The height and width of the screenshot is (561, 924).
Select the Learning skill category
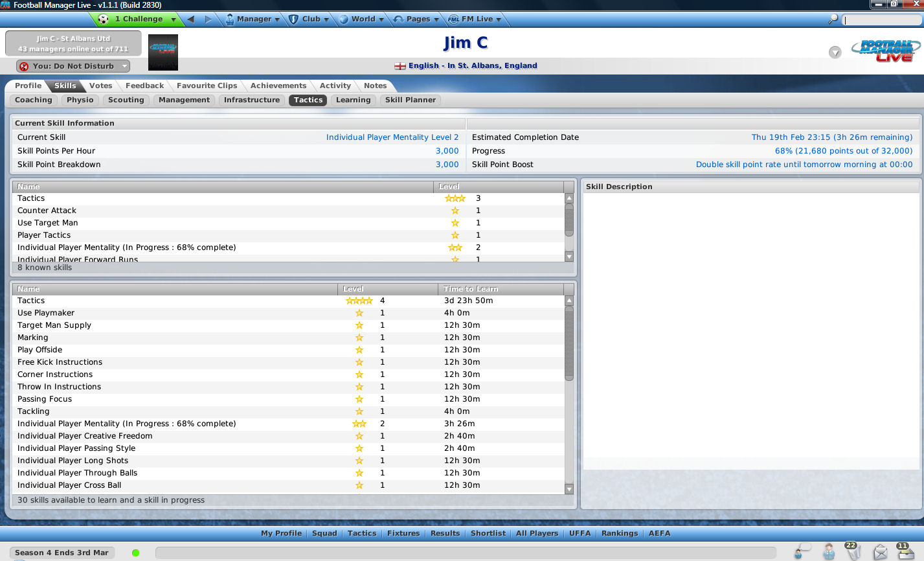click(x=353, y=100)
